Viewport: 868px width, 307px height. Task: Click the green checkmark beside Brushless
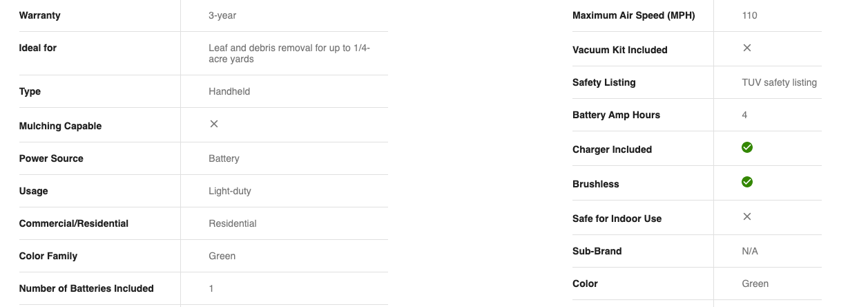[747, 182]
